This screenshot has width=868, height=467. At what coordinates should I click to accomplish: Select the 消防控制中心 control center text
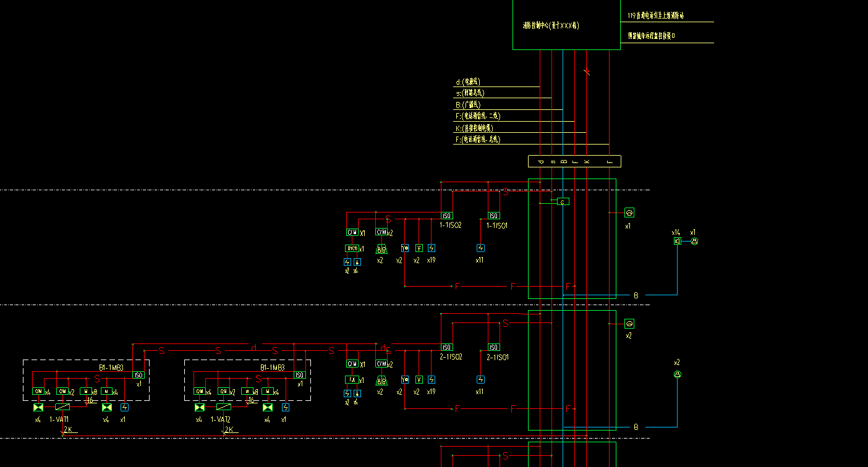click(x=550, y=26)
